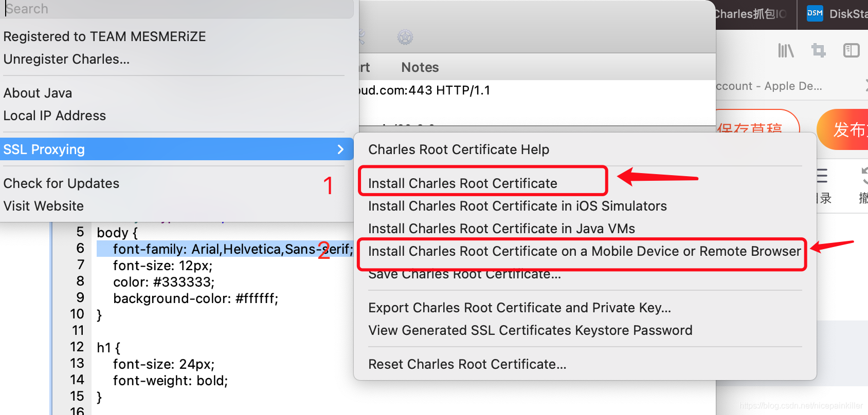Click line number 12 in gutter

pyautogui.click(x=77, y=347)
